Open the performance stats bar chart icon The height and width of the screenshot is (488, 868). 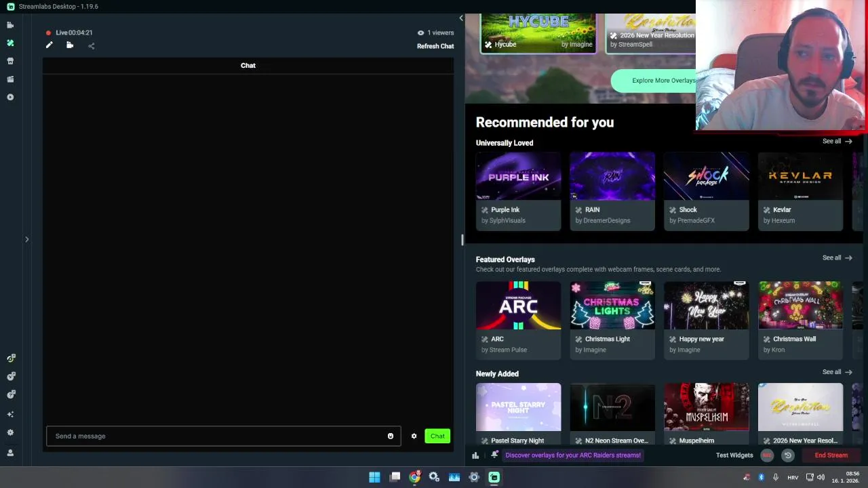pyautogui.click(x=475, y=455)
